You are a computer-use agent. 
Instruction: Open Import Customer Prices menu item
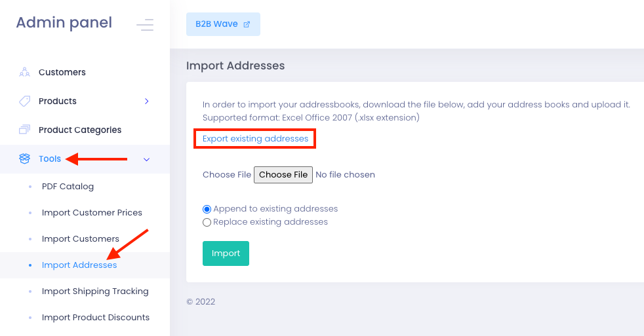point(92,212)
